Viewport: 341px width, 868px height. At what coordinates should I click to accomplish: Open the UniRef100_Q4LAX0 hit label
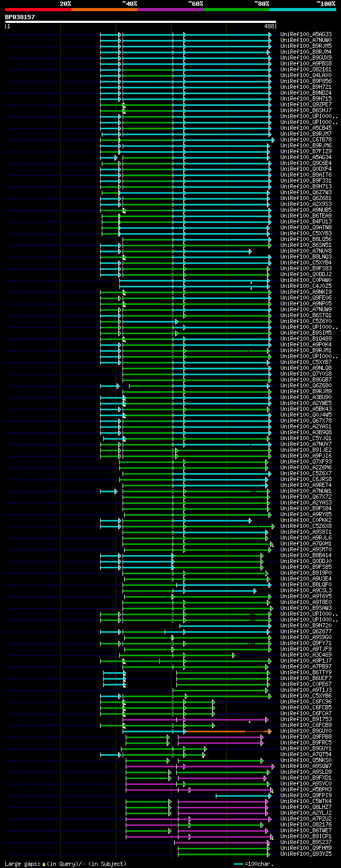click(306, 75)
